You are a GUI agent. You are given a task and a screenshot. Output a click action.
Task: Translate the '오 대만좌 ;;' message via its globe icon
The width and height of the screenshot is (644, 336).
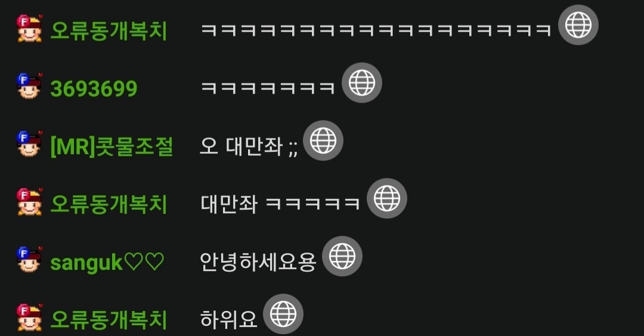coord(323,141)
